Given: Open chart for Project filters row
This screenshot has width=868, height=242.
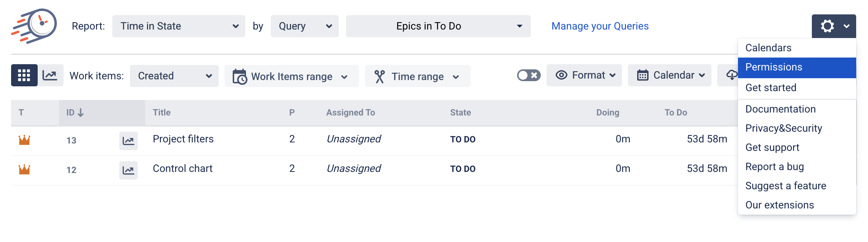Looking at the screenshot, I should pos(128,141).
